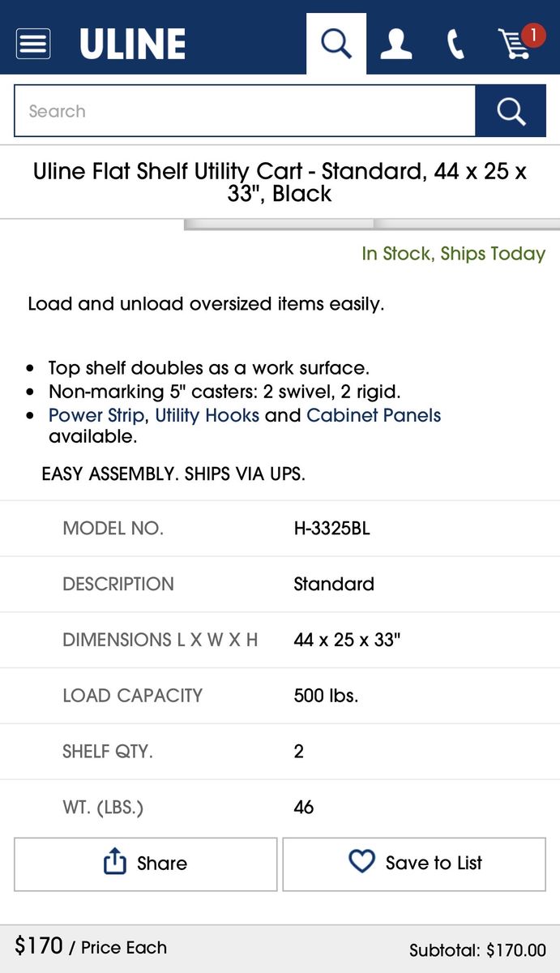Toggle the search magnifier in header
This screenshot has width=560, height=973.
[x=336, y=44]
